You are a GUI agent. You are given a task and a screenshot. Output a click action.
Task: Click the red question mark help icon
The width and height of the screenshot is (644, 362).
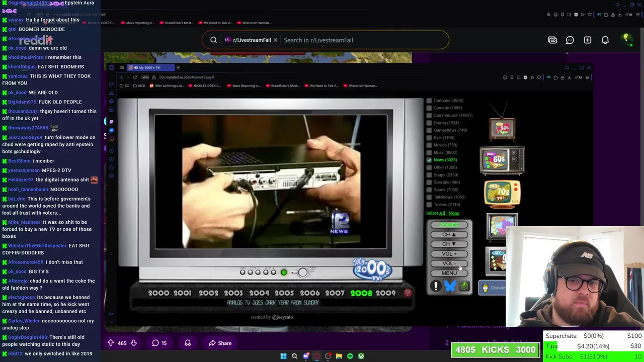[407, 293]
